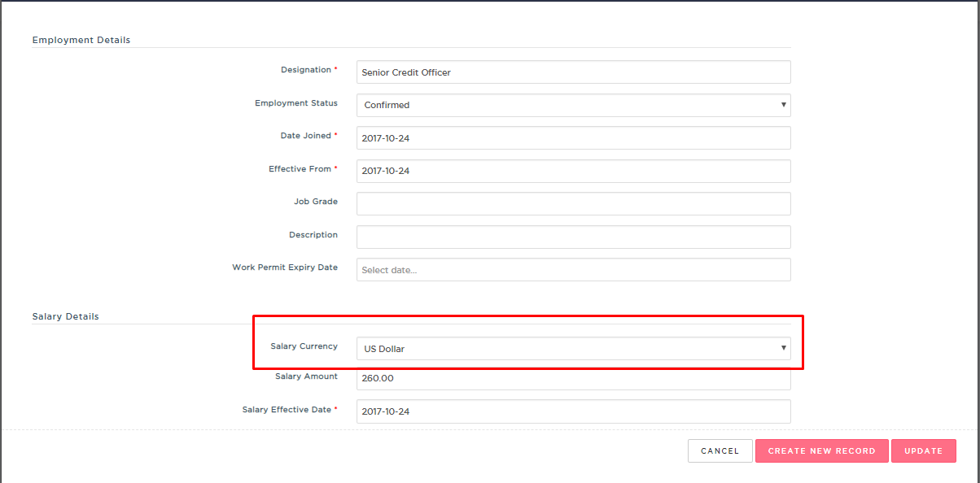Click the Salary Details section heading
The image size is (980, 483).
[66, 316]
